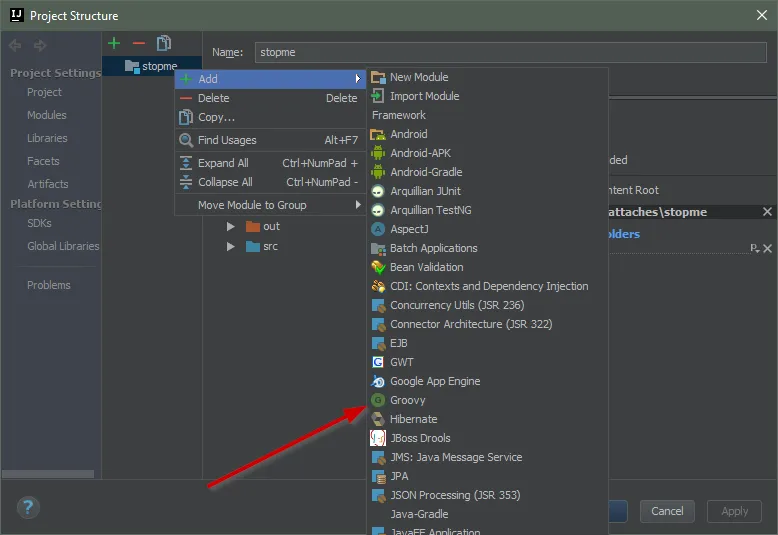Click the EJB framework icon
The image size is (778, 535).
point(378,343)
